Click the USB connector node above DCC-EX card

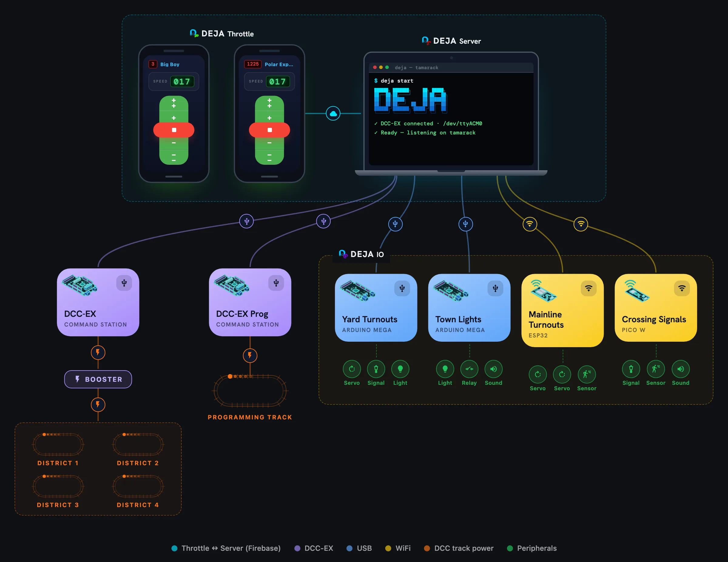(247, 221)
